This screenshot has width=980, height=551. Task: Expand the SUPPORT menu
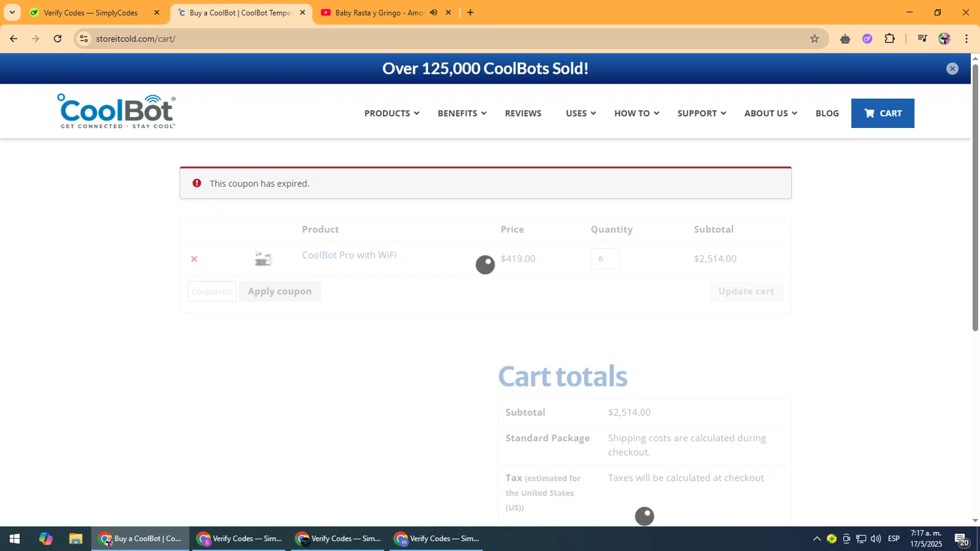point(702,113)
